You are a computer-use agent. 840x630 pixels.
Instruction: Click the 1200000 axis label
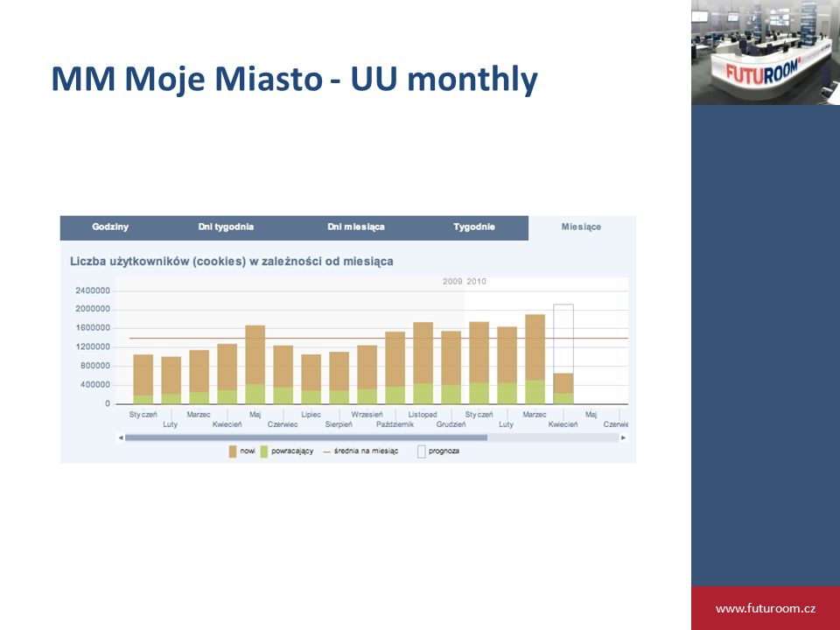coord(93,346)
